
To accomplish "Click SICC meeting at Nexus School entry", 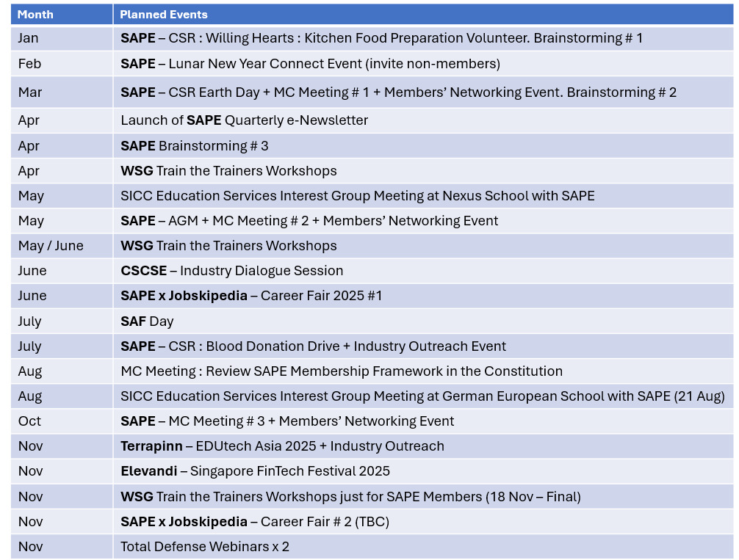I will click(x=357, y=196).
